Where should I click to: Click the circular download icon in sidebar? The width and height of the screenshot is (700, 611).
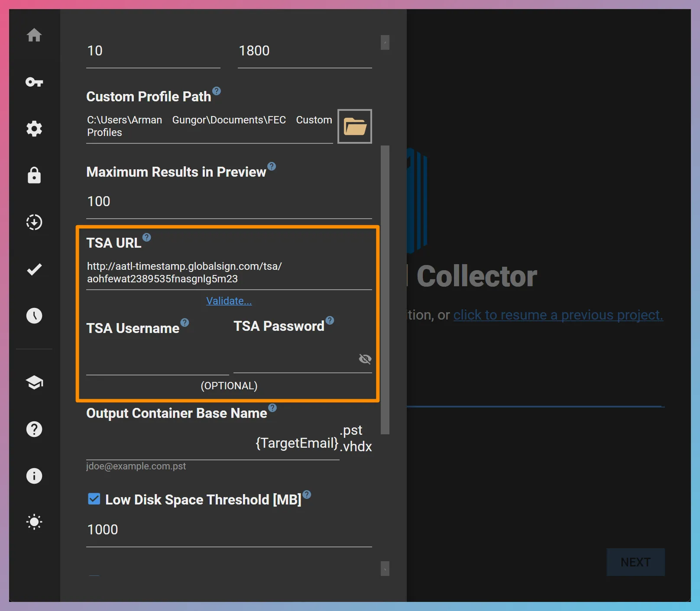click(x=34, y=222)
